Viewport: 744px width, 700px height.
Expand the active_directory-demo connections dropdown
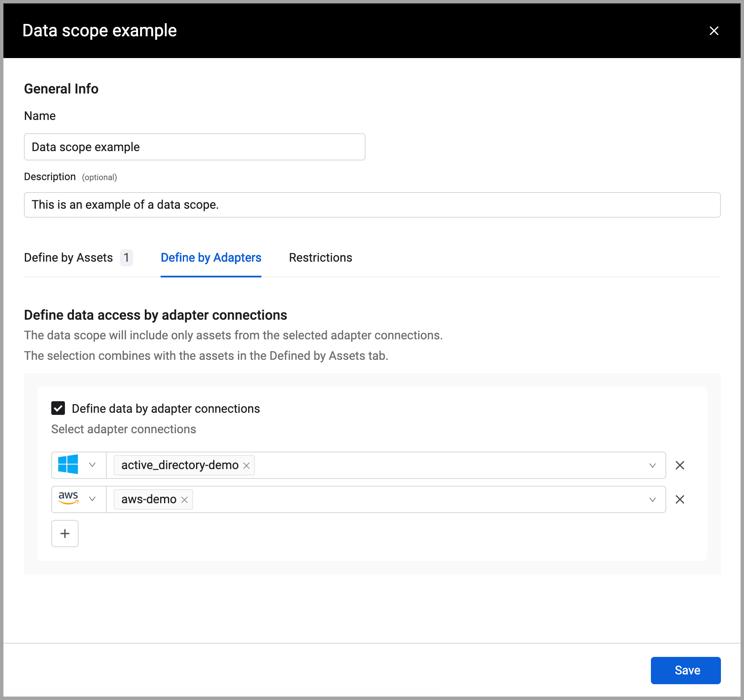[652, 465]
